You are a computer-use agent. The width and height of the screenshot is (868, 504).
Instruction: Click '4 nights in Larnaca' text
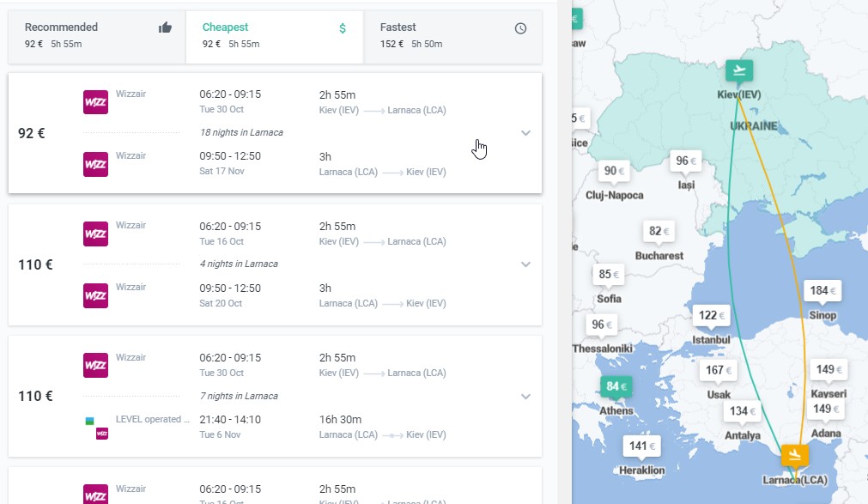tap(239, 264)
